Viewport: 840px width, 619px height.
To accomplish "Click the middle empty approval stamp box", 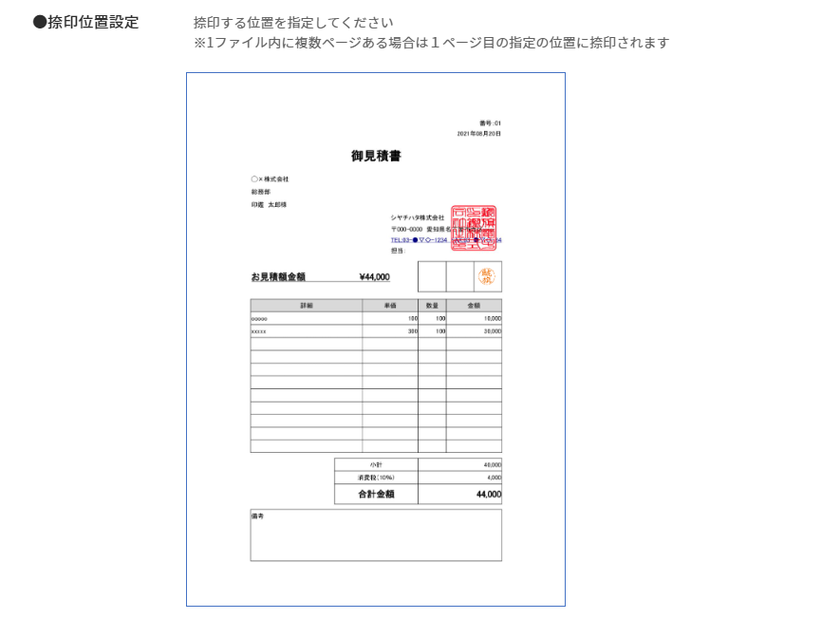I will [x=460, y=276].
